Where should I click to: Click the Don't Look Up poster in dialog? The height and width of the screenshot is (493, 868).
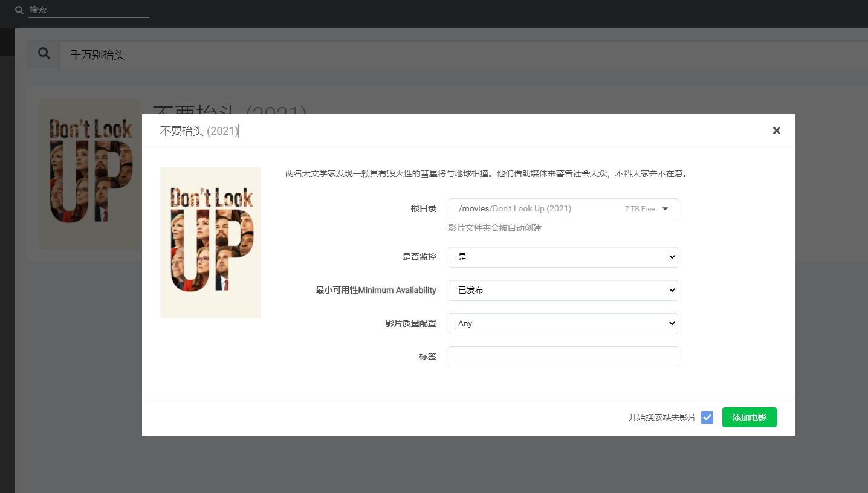[210, 243]
